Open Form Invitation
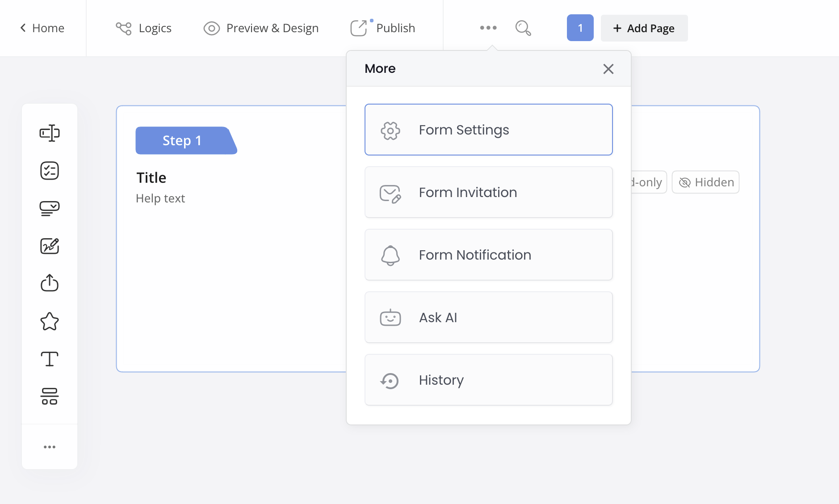The width and height of the screenshot is (839, 504). pos(489,192)
